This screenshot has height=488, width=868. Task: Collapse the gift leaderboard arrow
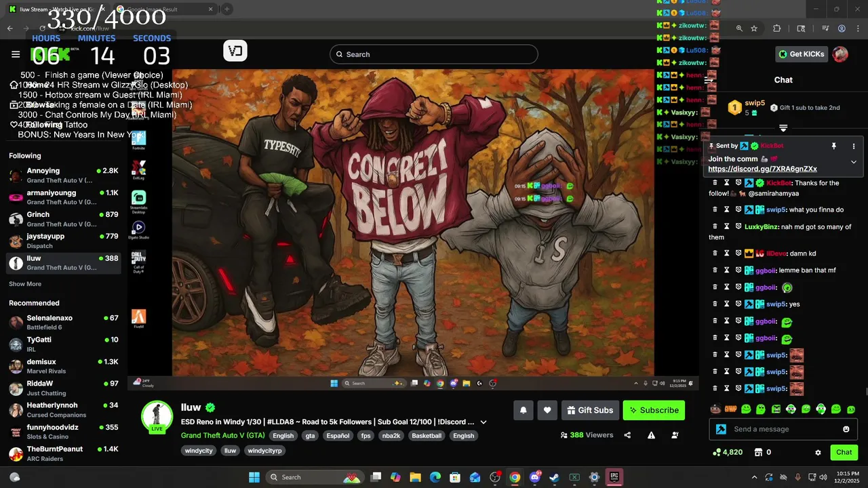click(x=783, y=128)
